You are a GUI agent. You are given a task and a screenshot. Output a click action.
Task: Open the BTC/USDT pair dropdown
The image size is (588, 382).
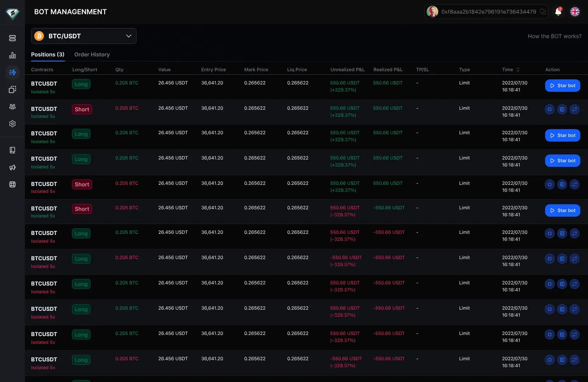pos(84,36)
